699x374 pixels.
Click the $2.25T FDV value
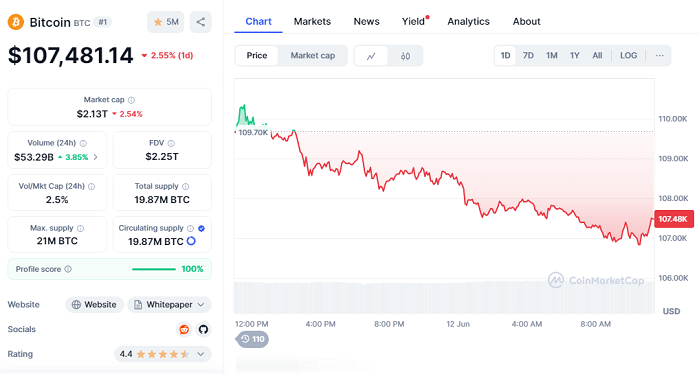pyautogui.click(x=162, y=157)
